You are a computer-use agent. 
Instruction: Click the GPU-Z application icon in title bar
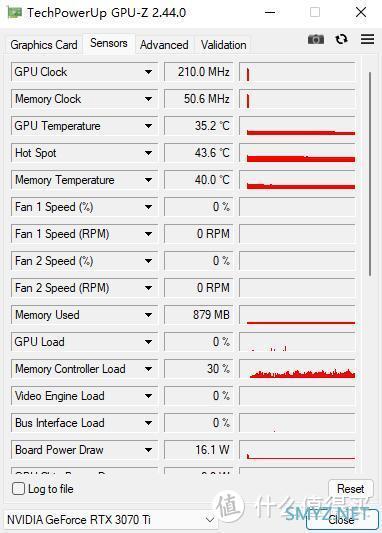[15, 13]
